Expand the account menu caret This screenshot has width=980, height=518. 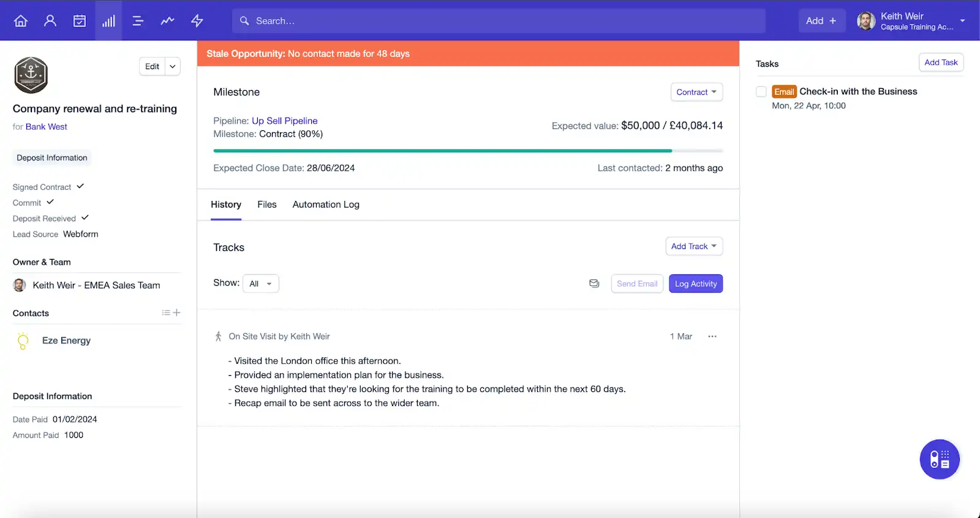coord(963,21)
